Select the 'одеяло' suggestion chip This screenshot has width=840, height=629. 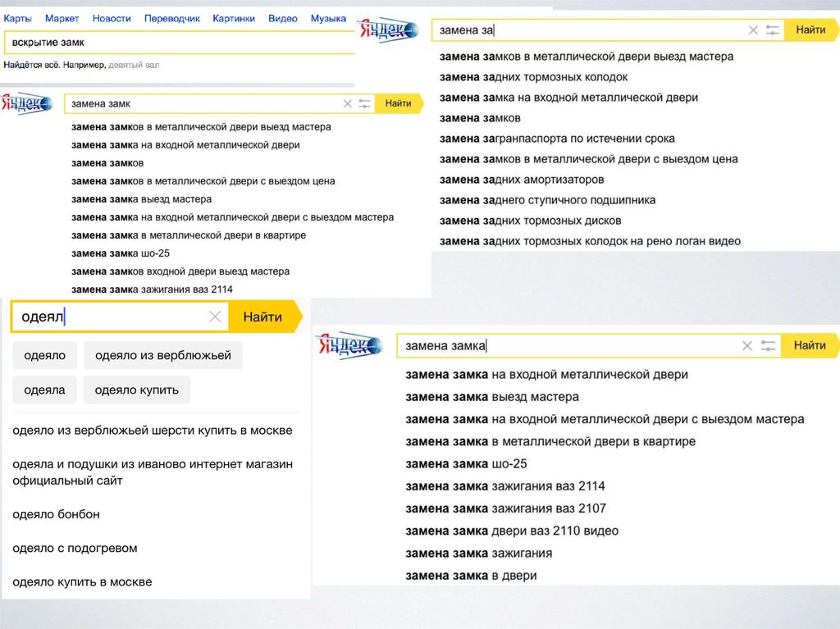tap(45, 355)
